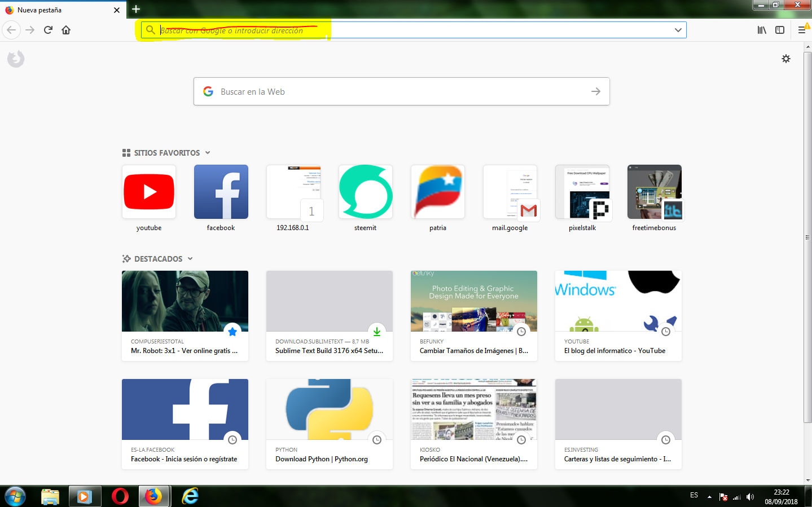Open the Firefox hamburger menu

pos(802,30)
